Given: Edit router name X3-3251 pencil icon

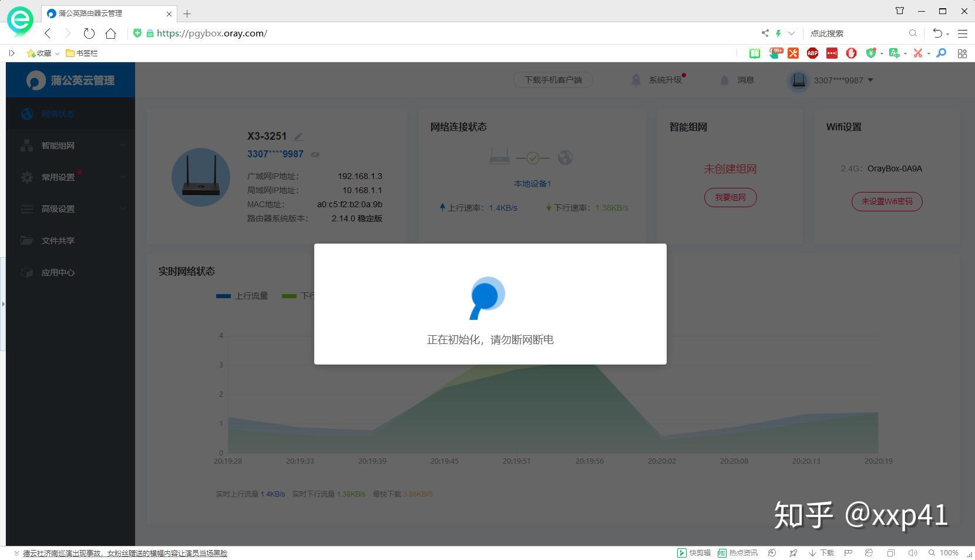Looking at the screenshot, I should click(298, 136).
